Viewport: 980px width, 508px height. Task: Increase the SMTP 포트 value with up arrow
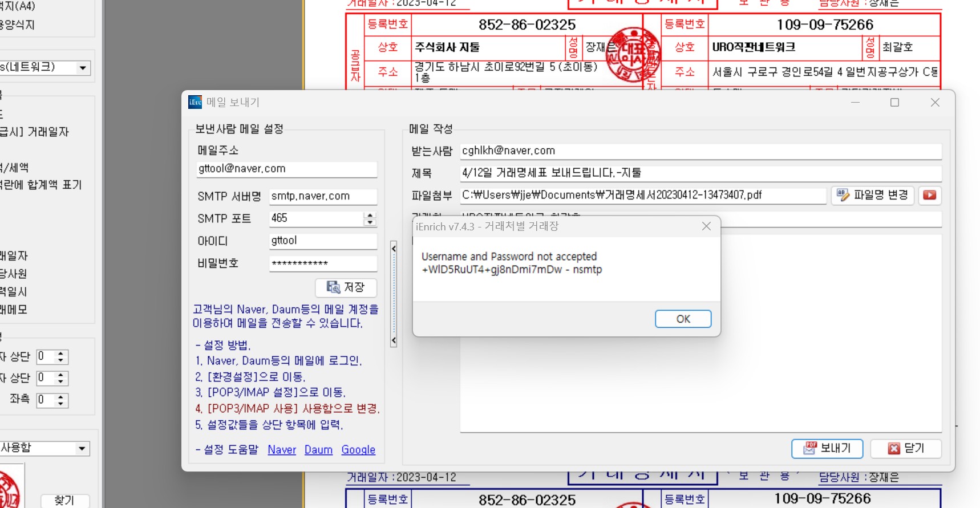click(370, 216)
